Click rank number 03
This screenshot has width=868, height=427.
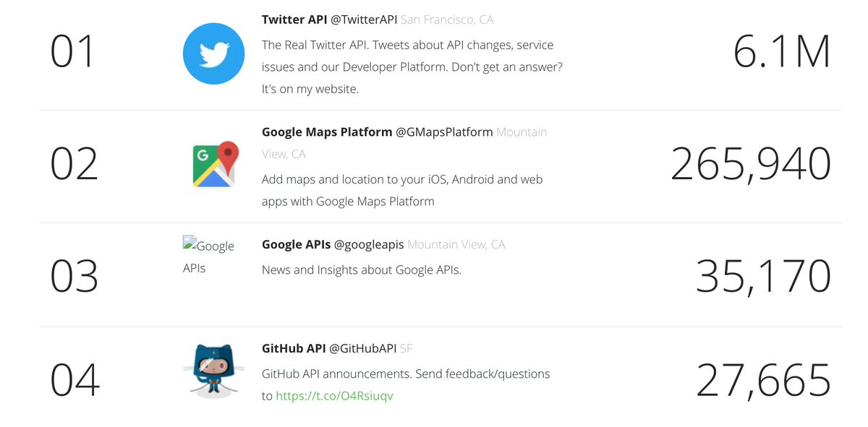click(74, 276)
